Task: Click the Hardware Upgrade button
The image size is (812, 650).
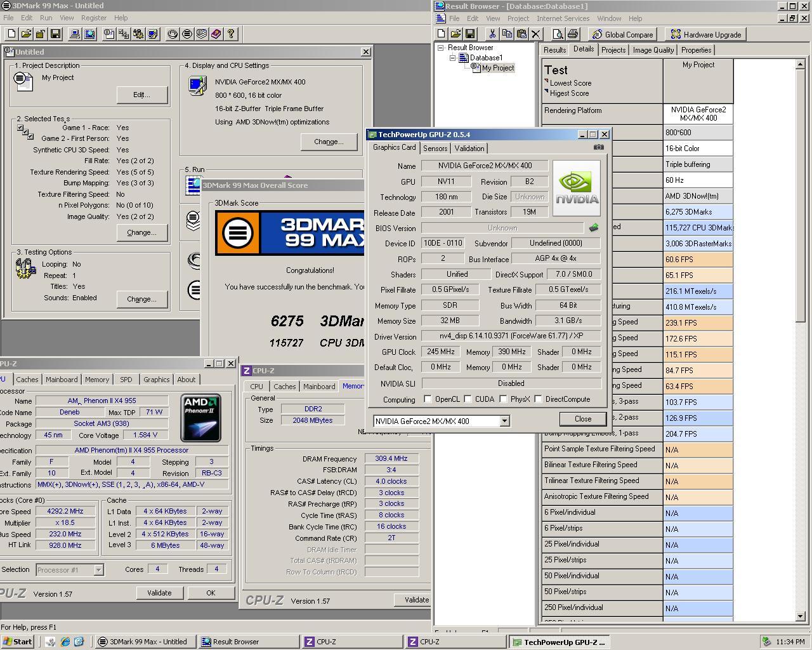Action: 705,34
